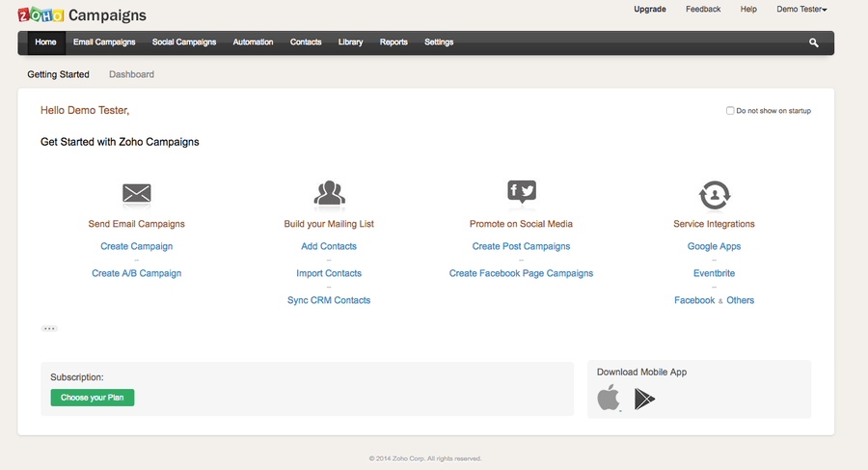This screenshot has height=470, width=868.
Task: Click the Upgrade link
Action: pos(650,10)
